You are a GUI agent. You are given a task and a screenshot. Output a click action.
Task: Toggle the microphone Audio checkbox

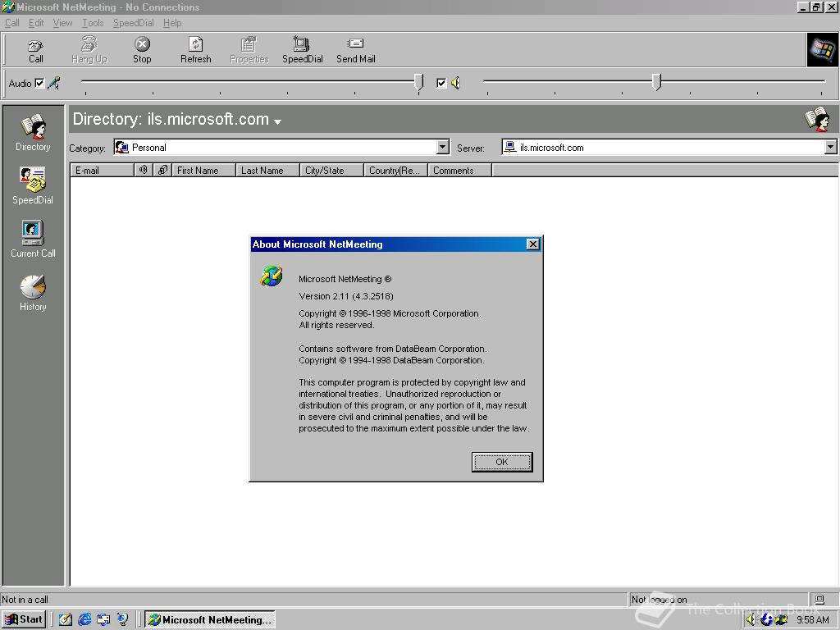39,83
